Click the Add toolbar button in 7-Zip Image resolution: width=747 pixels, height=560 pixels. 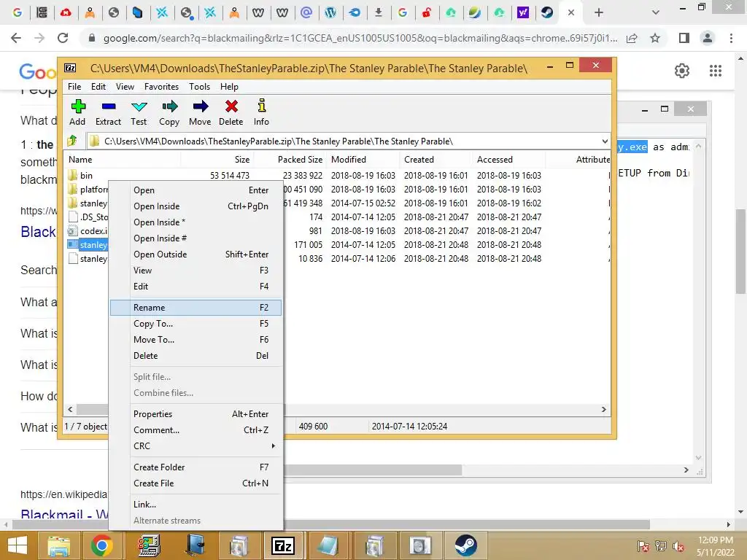(x=77, y=112)
